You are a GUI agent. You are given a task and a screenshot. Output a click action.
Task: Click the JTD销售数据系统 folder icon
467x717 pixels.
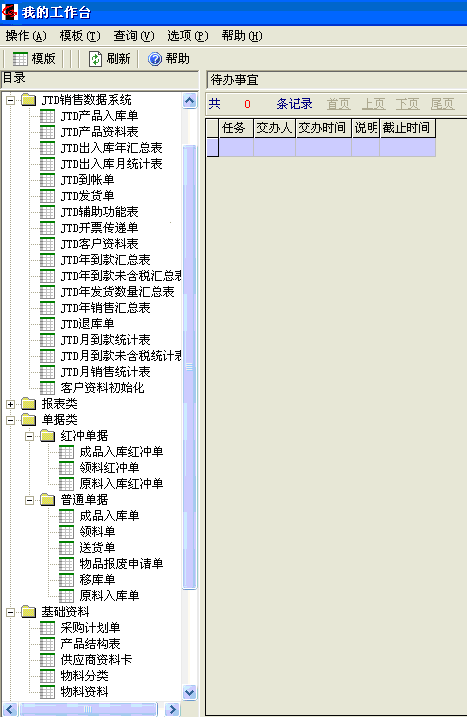tap(28, 100)
